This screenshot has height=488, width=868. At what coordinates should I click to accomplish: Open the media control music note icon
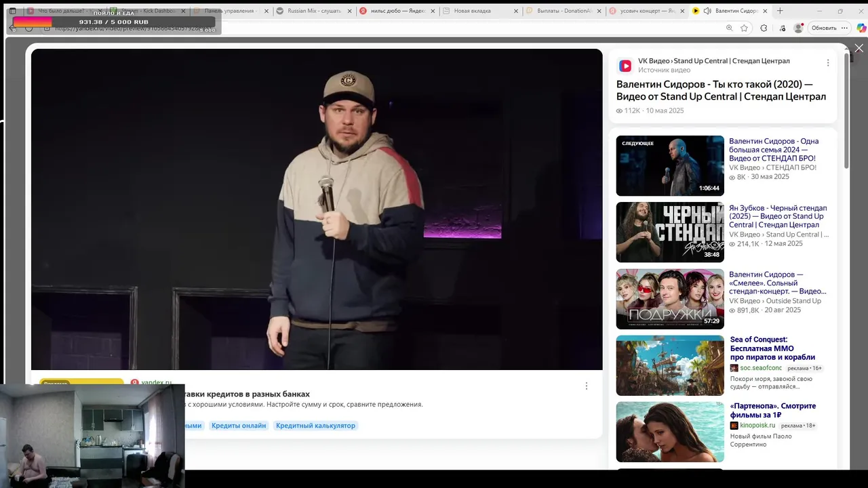(782, 28)
